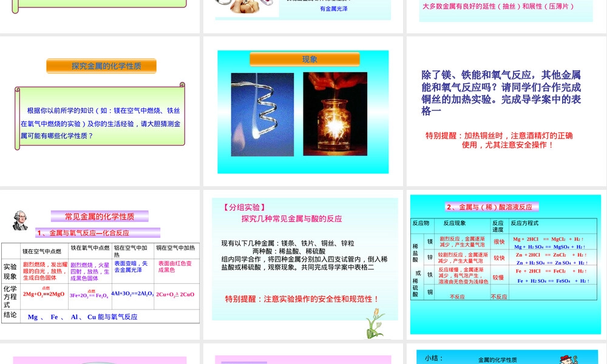Select the equation Fe + H2SO4 == FeSO4 + H2
The width and height of the screenshot is (607, 364).
pos(554,281)
